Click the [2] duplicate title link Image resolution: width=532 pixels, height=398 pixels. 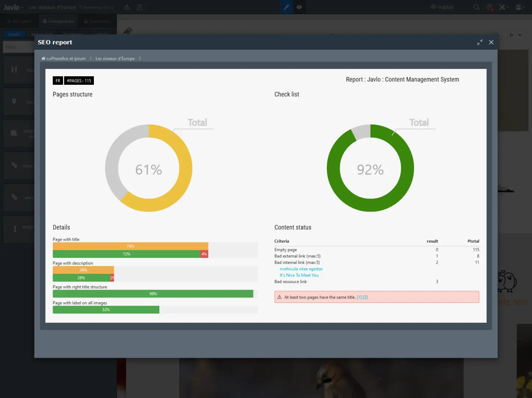[x=365, y=297]
